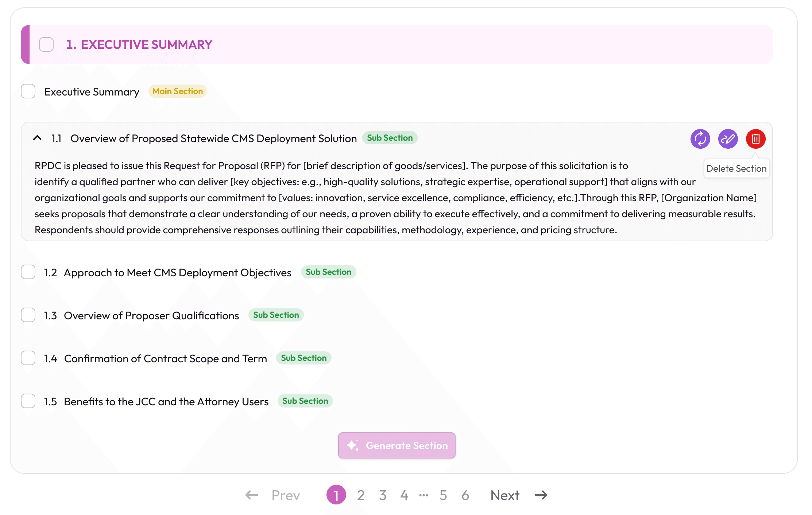Image resolution: width=812 pixels, height=515 pixels.
Task: Check the Executive Summary header checkbox
Action: [46, 44]
